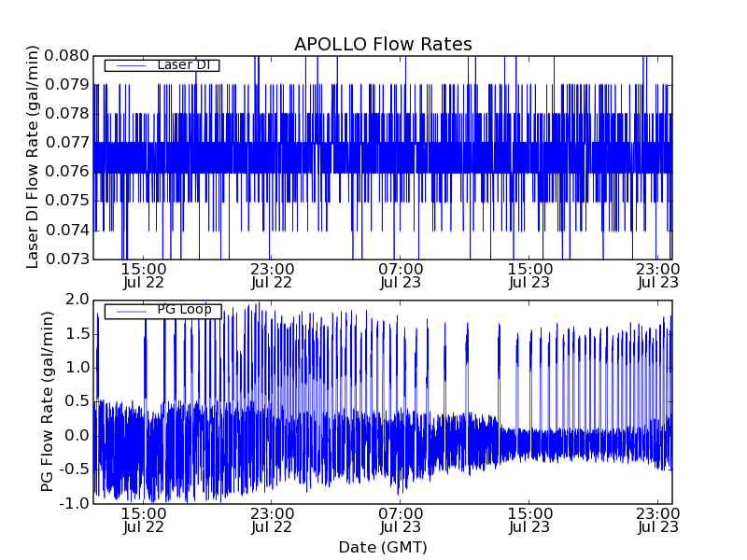The image size is (747, 560).
Task: Click the blue line sample in PG Loop legend
Action: point(132,312)
